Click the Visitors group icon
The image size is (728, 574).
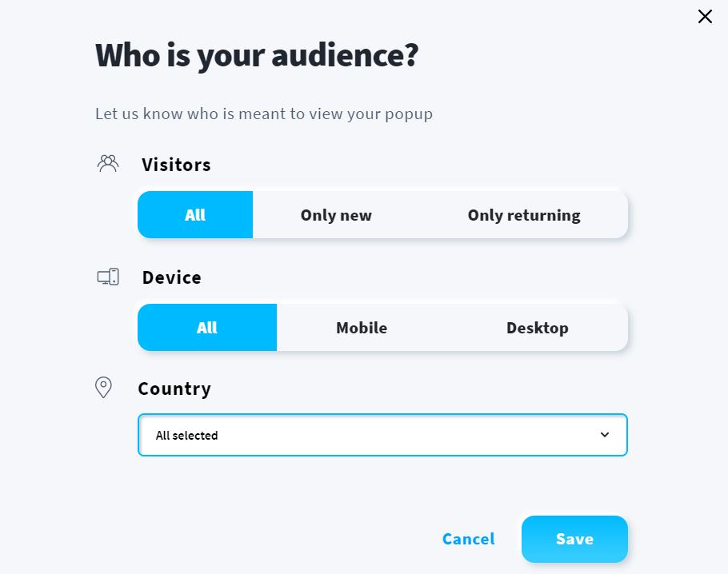(108, 163)
